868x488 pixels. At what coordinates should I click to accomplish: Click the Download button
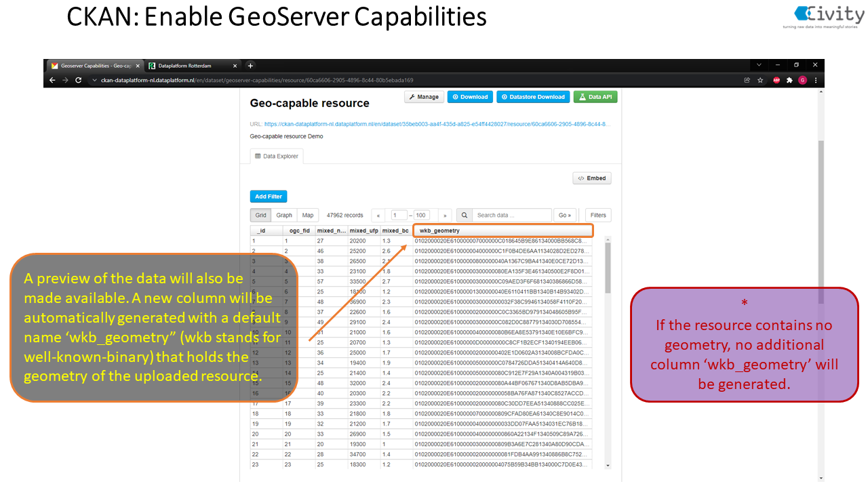[470, 97]
